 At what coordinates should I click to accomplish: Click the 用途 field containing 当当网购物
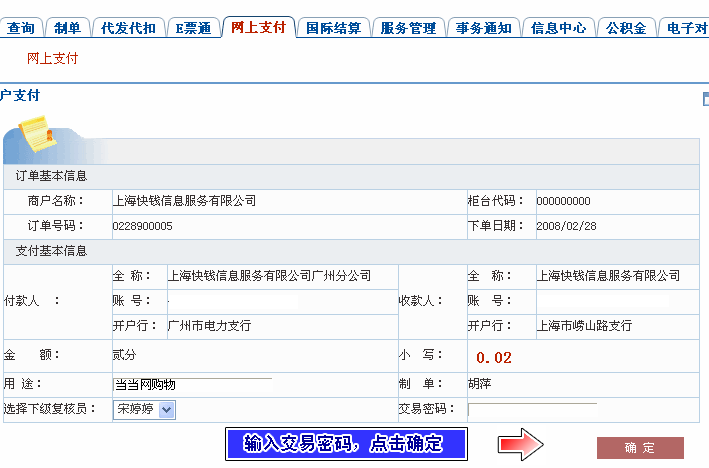[192, 385]
